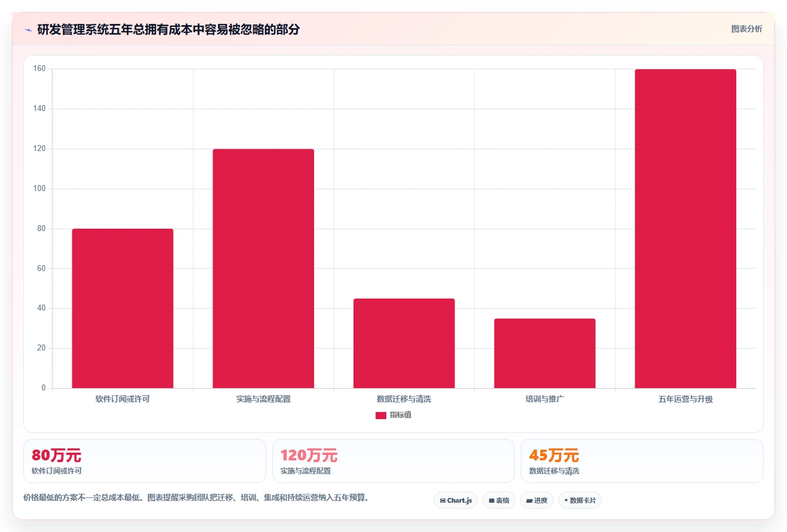Click the 进度 tag chip
The image size is (787, 532).
coord(537,500)
